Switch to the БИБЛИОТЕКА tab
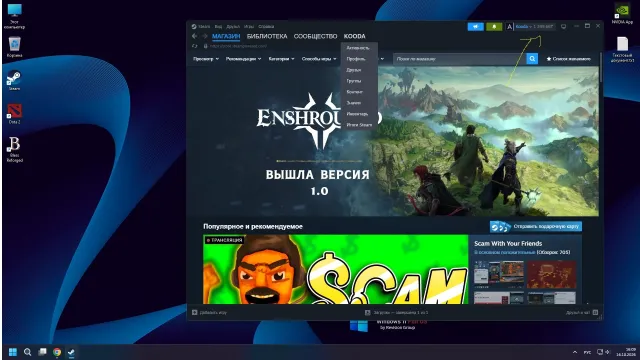640x360 pixels. [x=267, y=36]
